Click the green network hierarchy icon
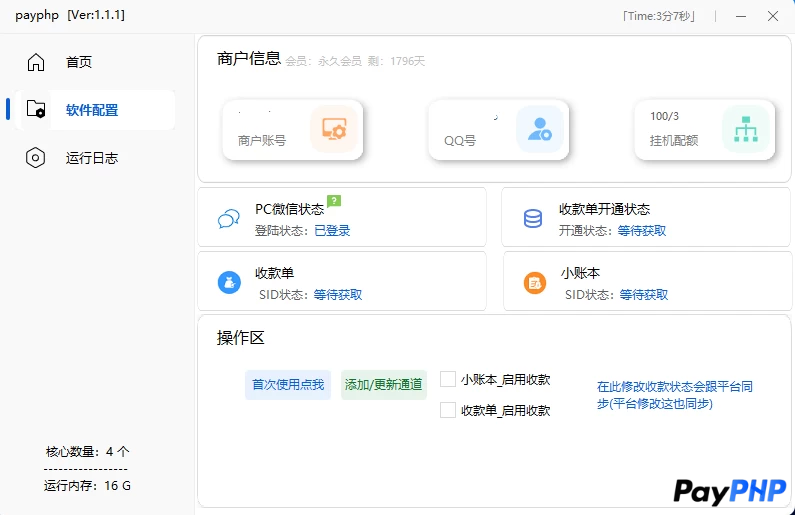Screen dimensions: 795x515 pos(746,129)
